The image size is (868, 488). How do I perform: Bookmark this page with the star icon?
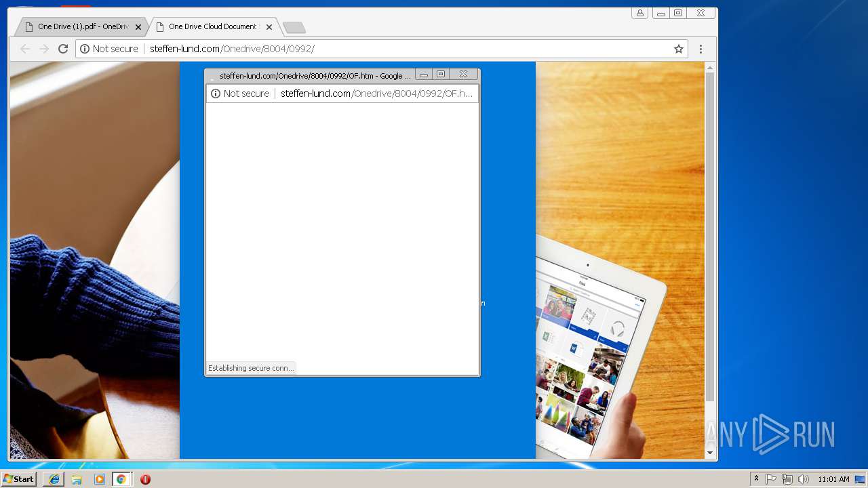pos(678,49)
